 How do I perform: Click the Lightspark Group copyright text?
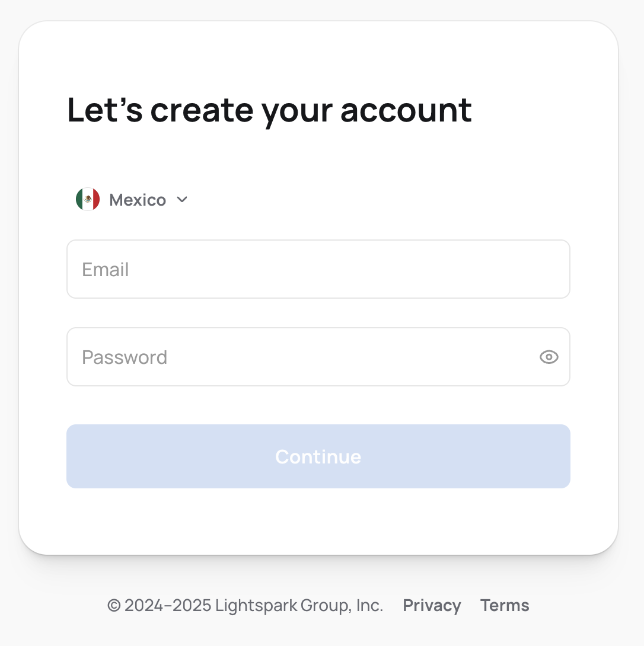pyautogui.click(x=245, y=605)
